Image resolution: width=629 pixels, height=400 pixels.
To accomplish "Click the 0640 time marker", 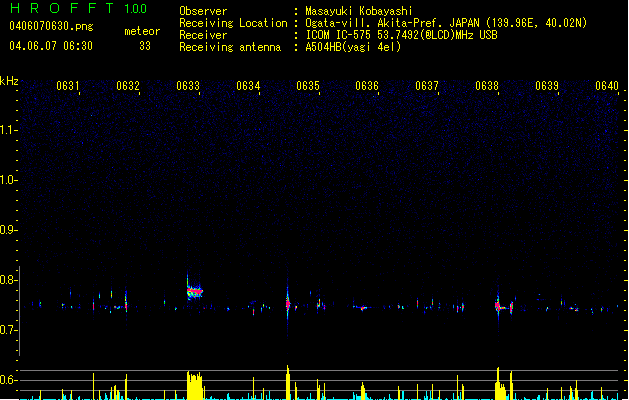I will point(607,86).
